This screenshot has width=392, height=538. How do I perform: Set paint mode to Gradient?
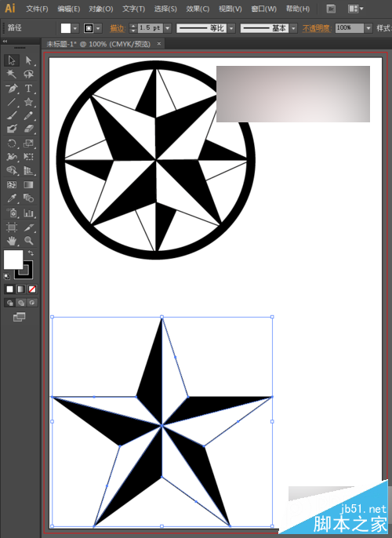(x=21, y=289)
